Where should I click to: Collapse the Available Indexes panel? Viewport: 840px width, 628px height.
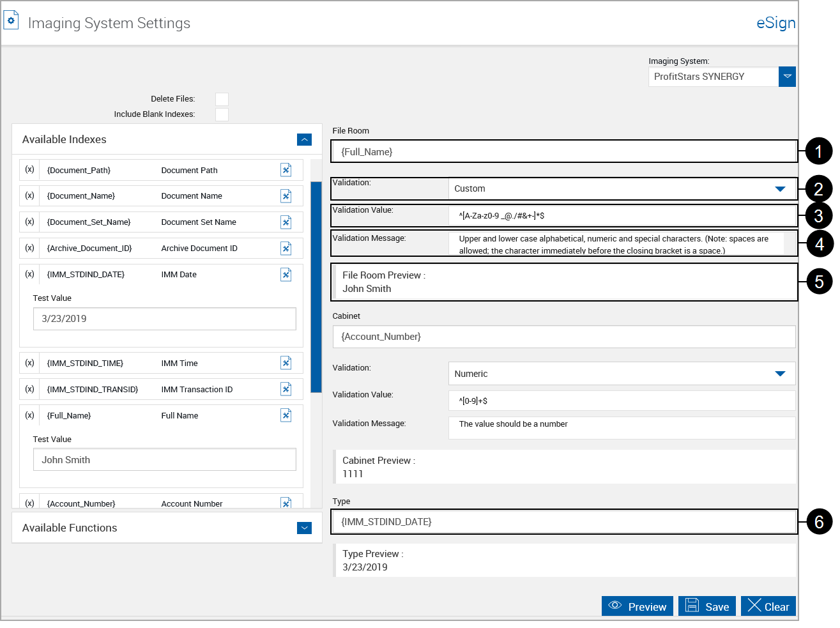click(304, 139)
